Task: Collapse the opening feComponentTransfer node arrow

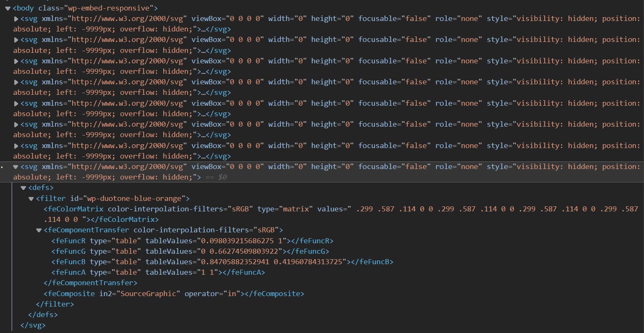Action: coord(39,230)
